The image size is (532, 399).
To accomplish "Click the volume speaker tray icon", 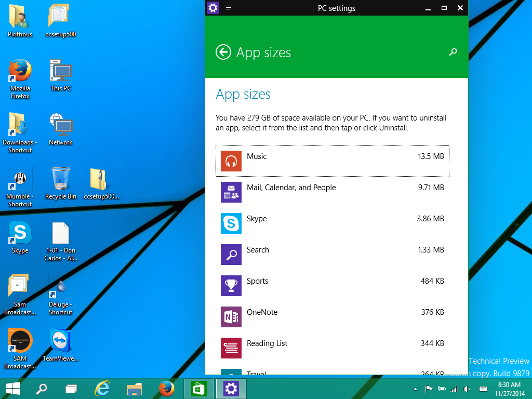I will coord(467,389).
